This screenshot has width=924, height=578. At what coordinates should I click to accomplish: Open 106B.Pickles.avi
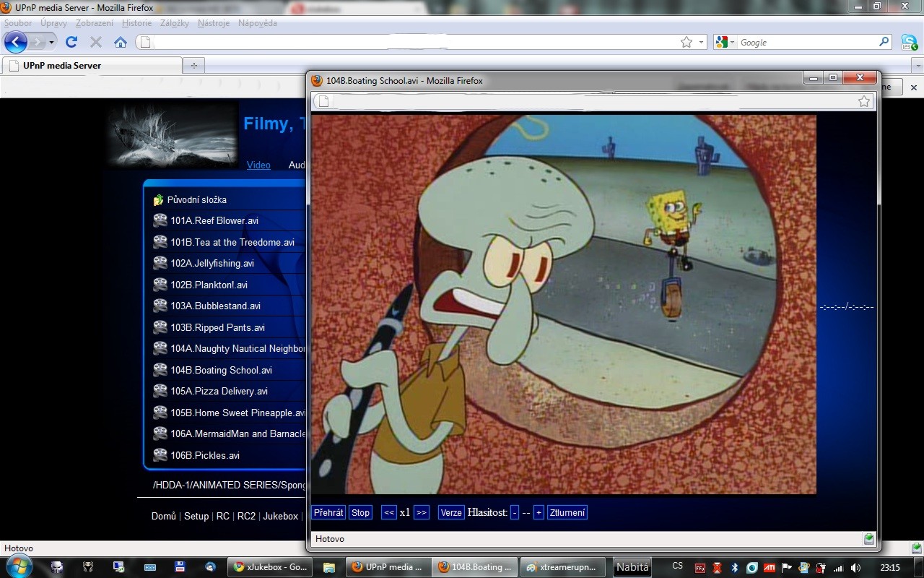coord(205,455)
